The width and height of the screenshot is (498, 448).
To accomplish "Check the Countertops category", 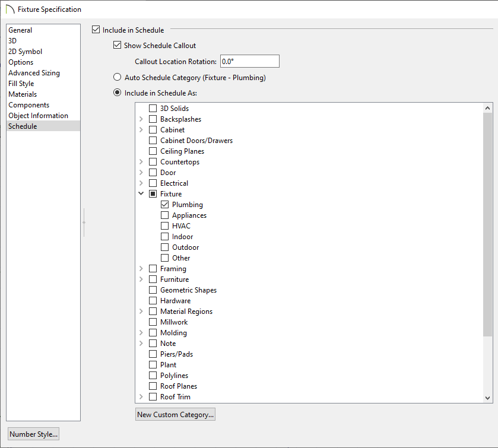I will coord(153,162).
